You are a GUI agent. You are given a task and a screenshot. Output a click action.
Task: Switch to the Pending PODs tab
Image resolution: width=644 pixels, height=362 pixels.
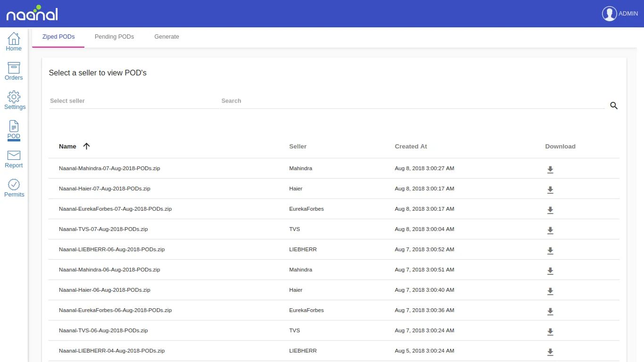(x=114, y=36)
